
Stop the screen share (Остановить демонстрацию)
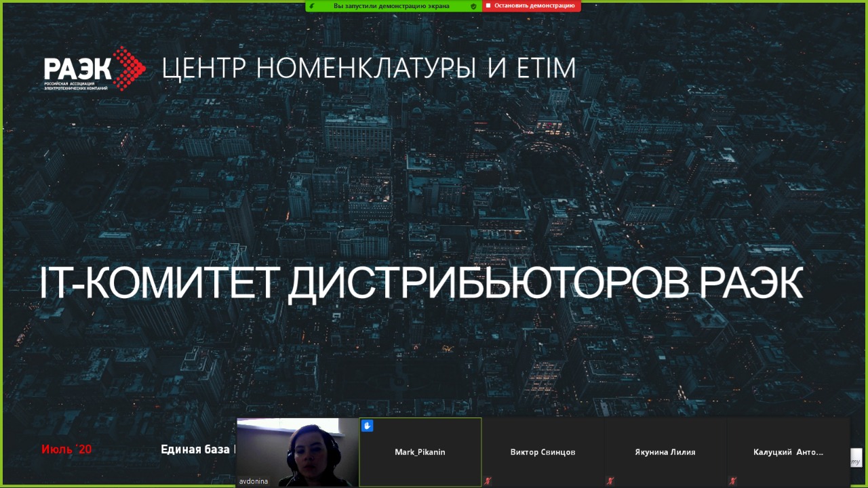pos(531,5)
